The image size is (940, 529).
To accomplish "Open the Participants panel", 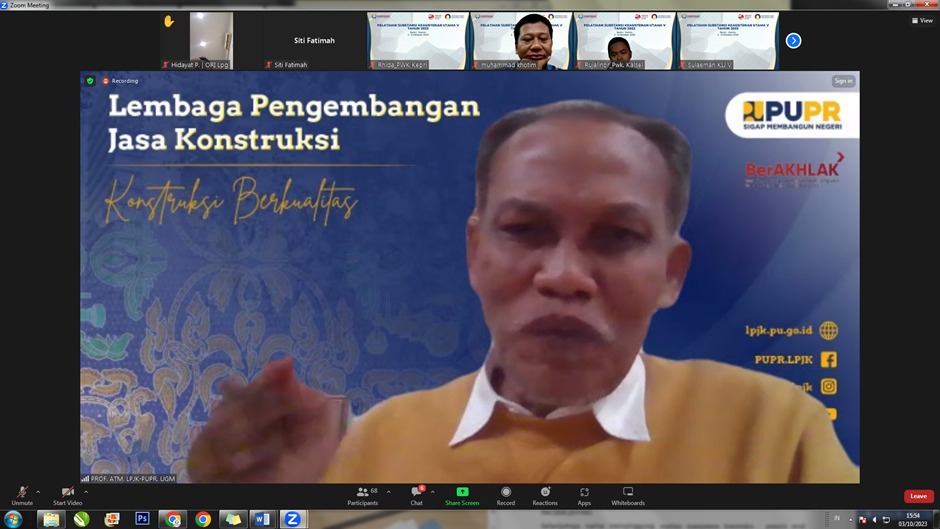I will pyautogui.click(x=362, y=495).
